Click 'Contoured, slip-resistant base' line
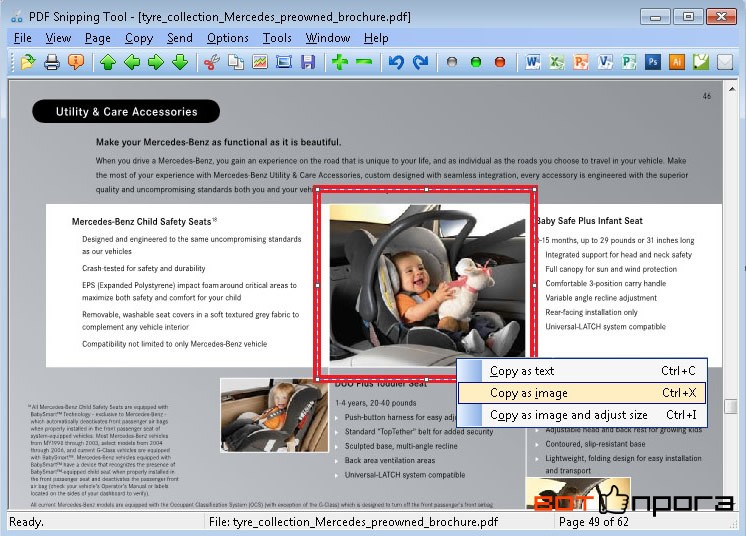746x536 pixels. point(595,444)
